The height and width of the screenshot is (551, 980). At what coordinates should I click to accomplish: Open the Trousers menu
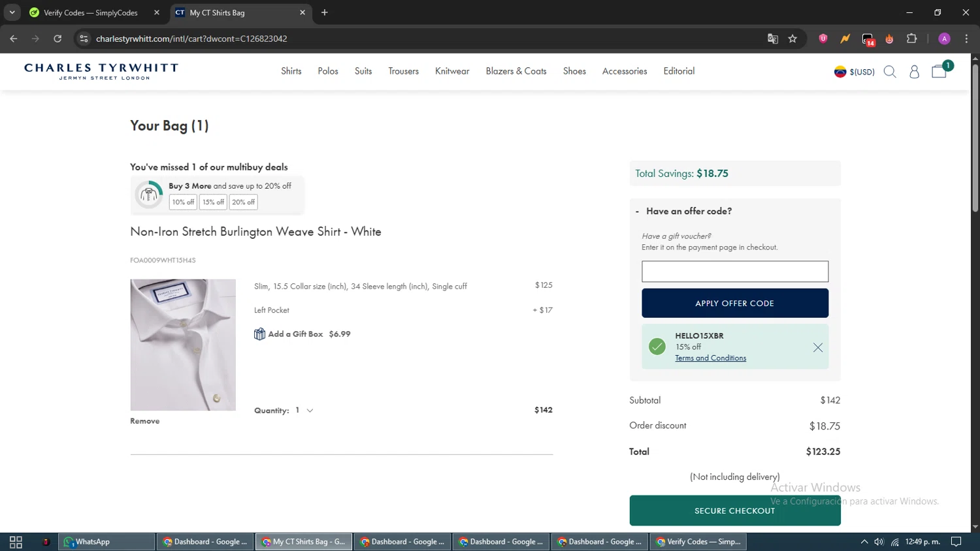click(x=404, y=71)
